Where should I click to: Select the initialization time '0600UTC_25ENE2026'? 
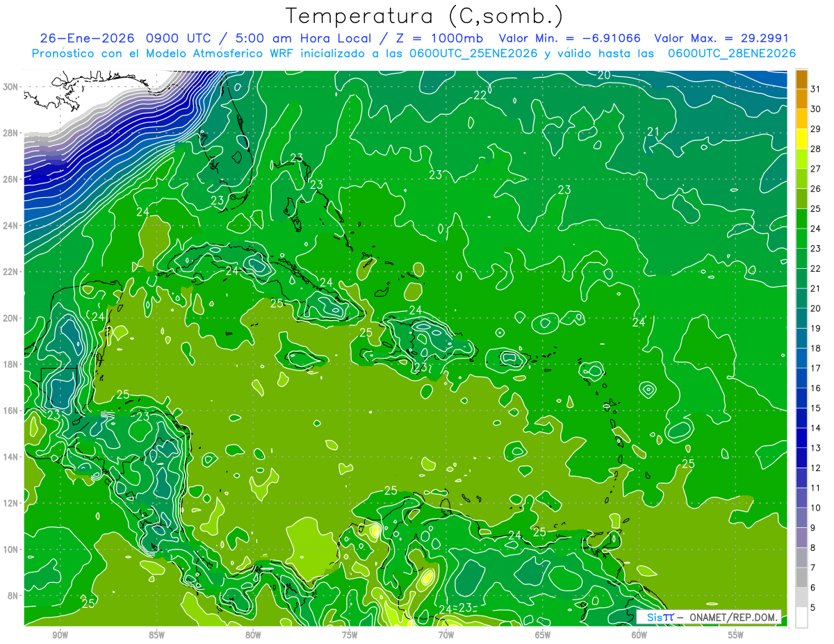click(473, 53)
